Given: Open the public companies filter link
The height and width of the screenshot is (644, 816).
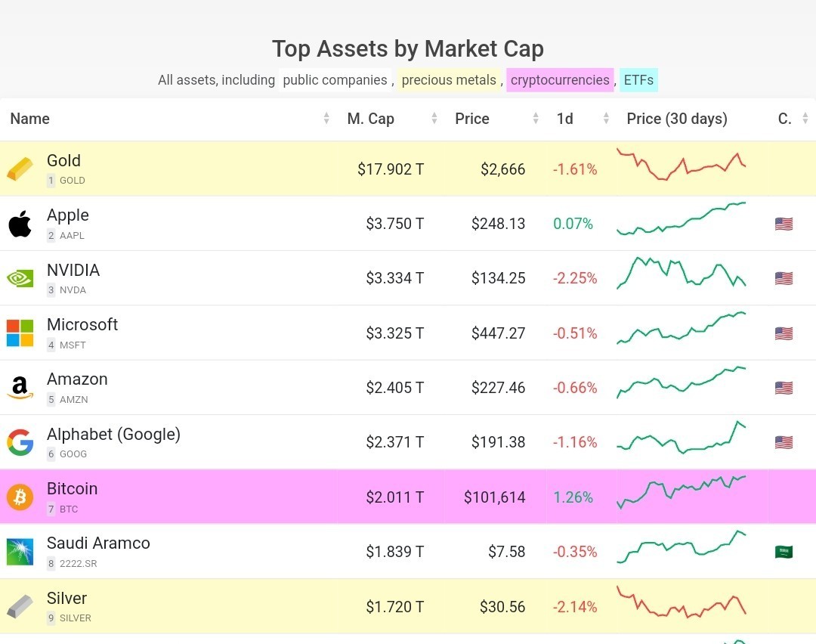Looking at the screenshot, I should click(335, 80).
